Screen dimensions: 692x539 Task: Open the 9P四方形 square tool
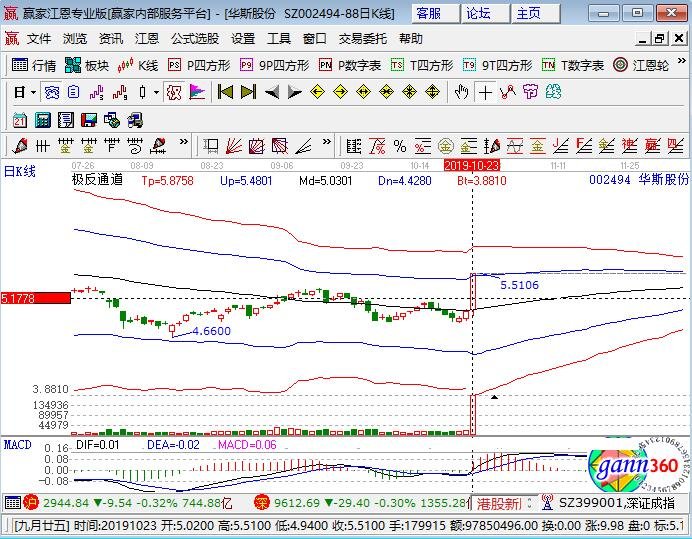[274, 65]
